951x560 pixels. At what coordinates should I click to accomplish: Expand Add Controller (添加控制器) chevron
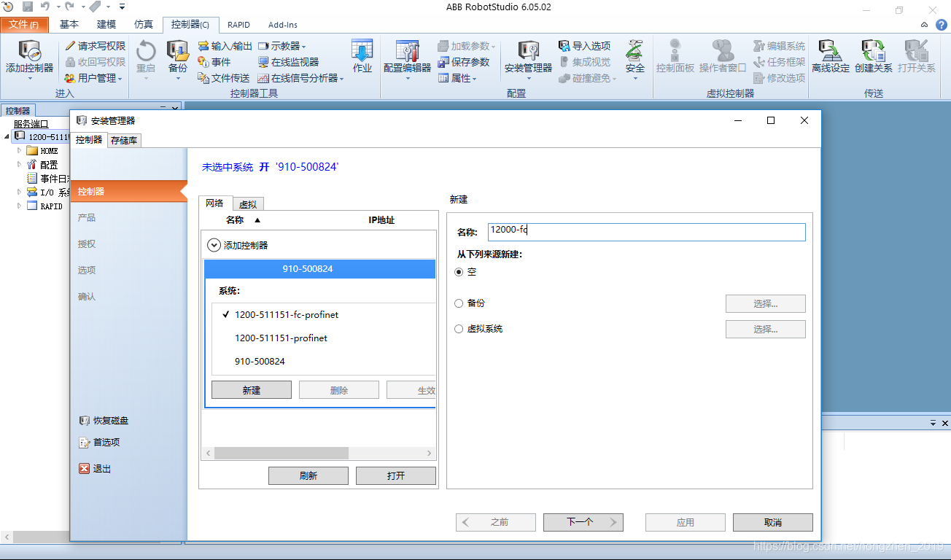coord(214,246)
